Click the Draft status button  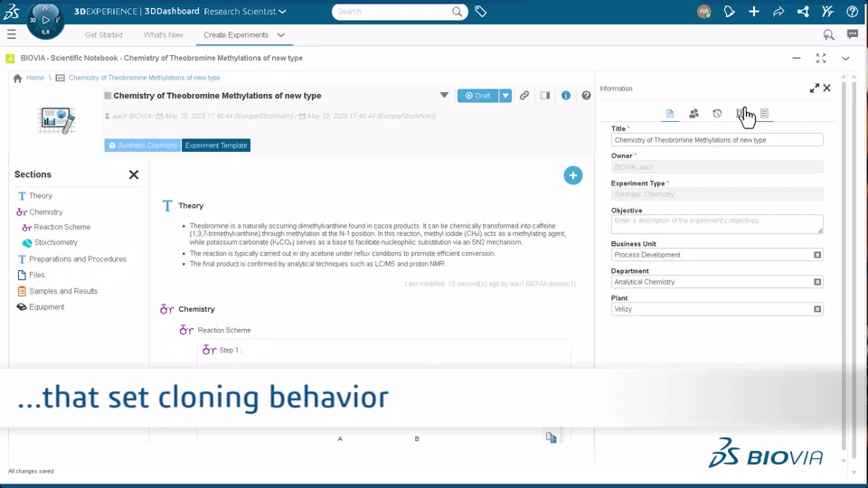tap(477, 96)
